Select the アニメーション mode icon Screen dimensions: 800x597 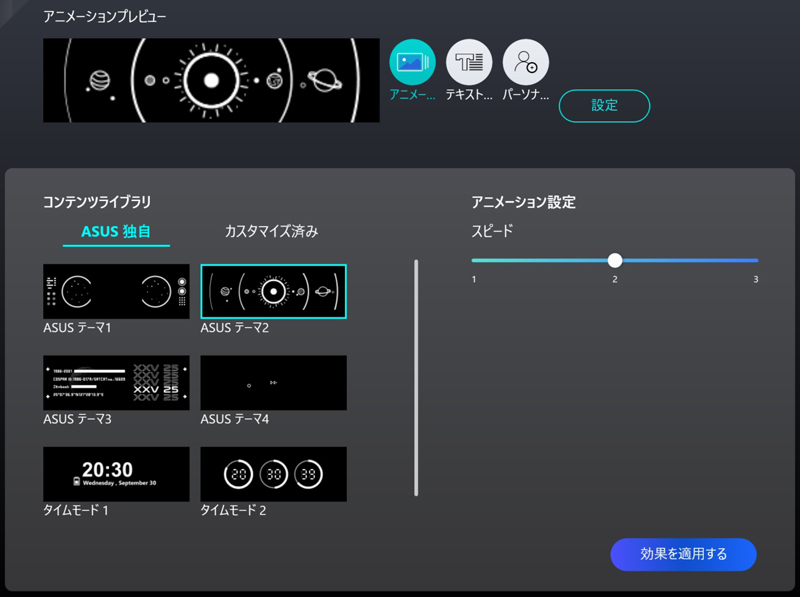tap(413, 64)
